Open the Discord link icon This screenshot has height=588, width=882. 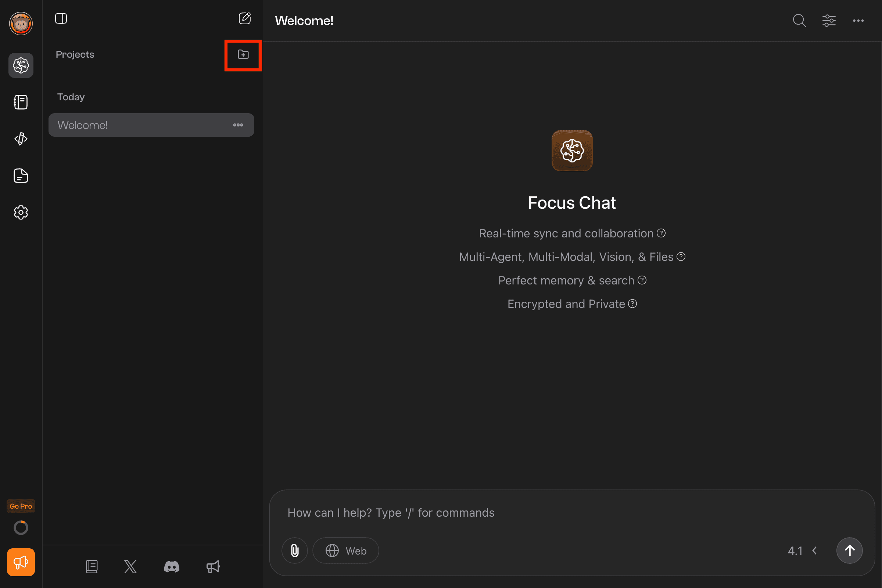[x=172, y=566]
